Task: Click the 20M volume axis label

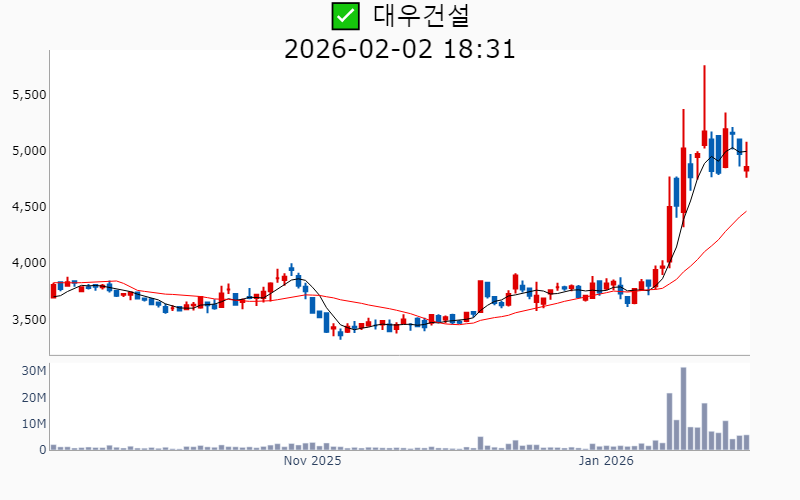Action: tap(35, 398)
